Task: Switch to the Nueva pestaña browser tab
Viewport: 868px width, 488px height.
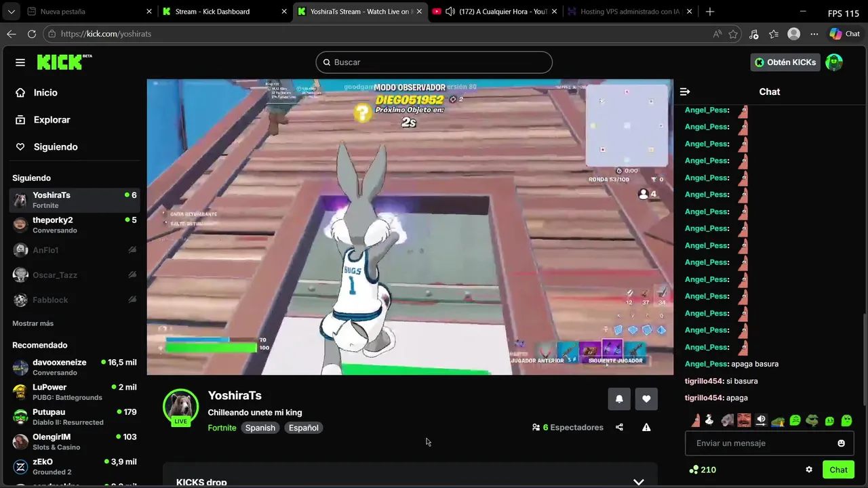Action: coord(88,12)
